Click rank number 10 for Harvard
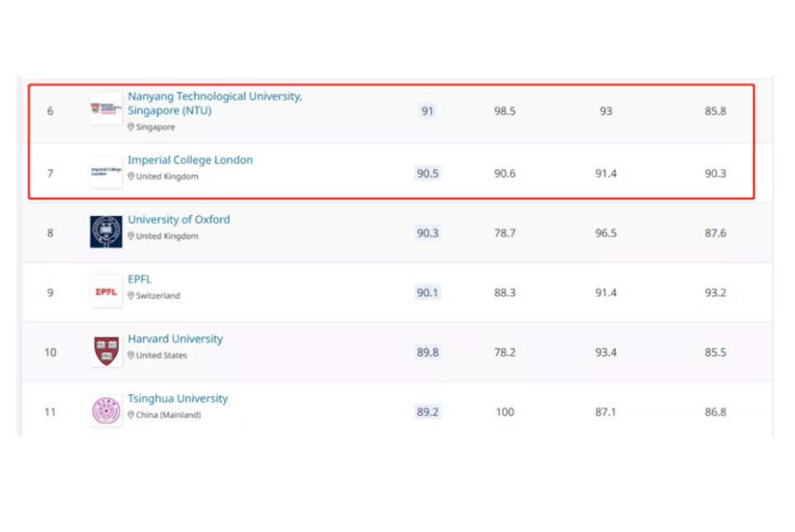This screenshot has width=795, height=532. click(50, 352)
